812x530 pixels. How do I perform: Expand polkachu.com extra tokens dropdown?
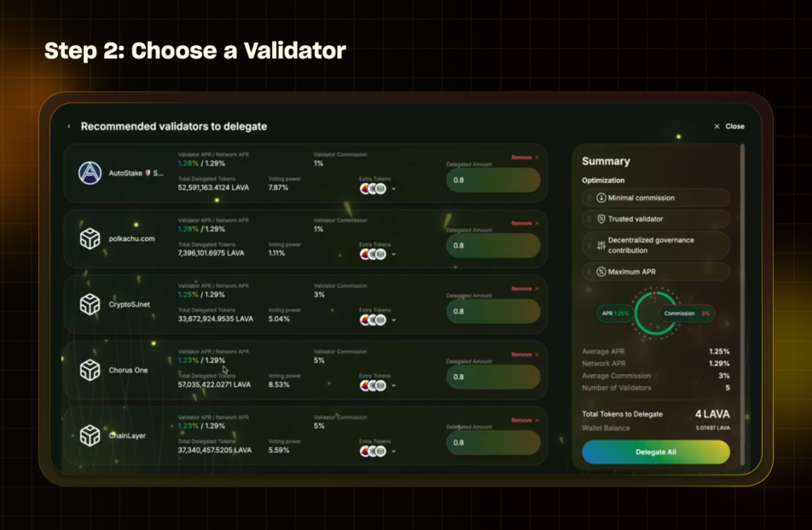click(x=393, y=254)
